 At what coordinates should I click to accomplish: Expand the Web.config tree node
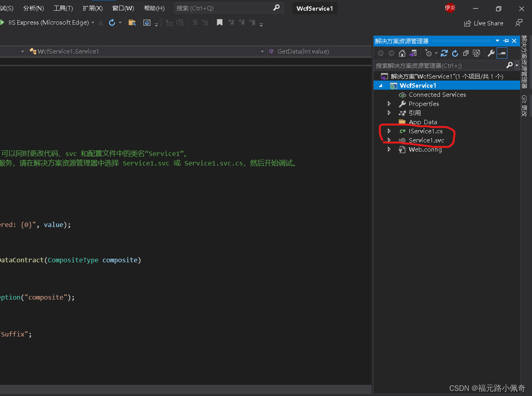389,149
